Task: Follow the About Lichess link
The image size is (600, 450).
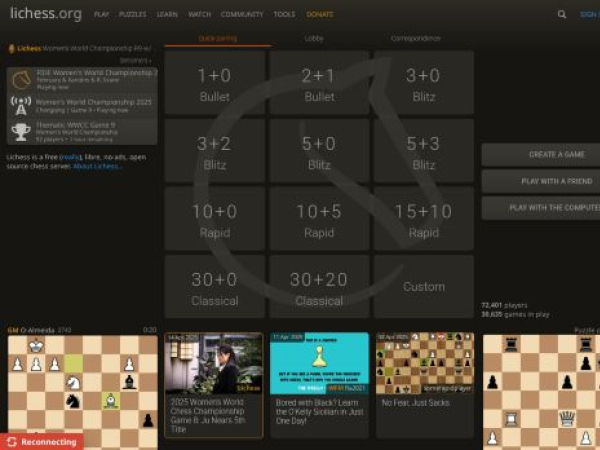Action: pyautogui.click(x=98, y=166)
